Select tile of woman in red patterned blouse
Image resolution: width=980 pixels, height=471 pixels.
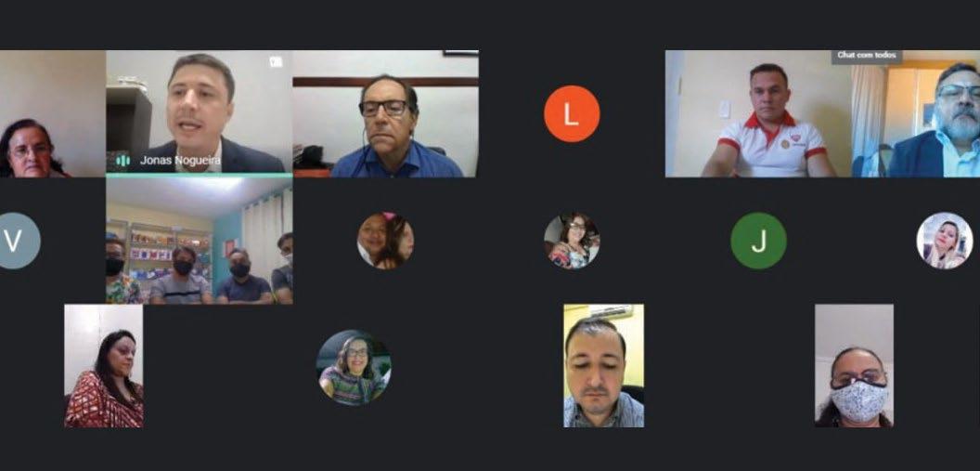(104, 366)
